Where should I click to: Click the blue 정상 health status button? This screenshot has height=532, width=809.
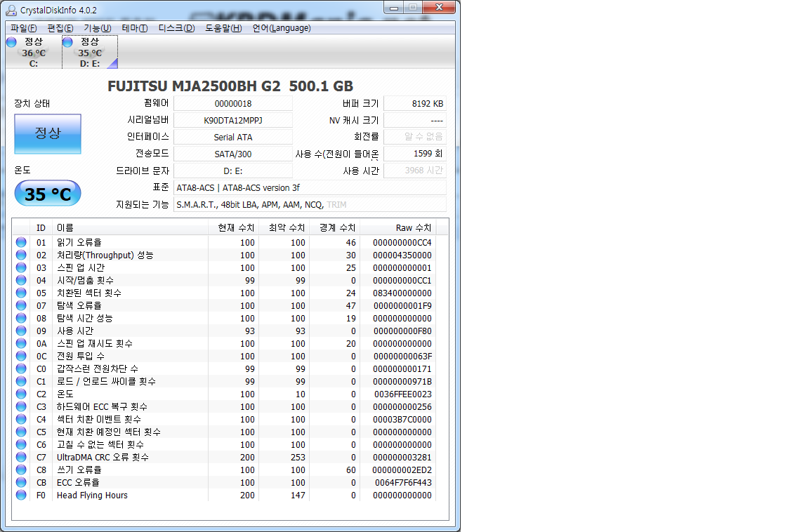pos(48,133)
